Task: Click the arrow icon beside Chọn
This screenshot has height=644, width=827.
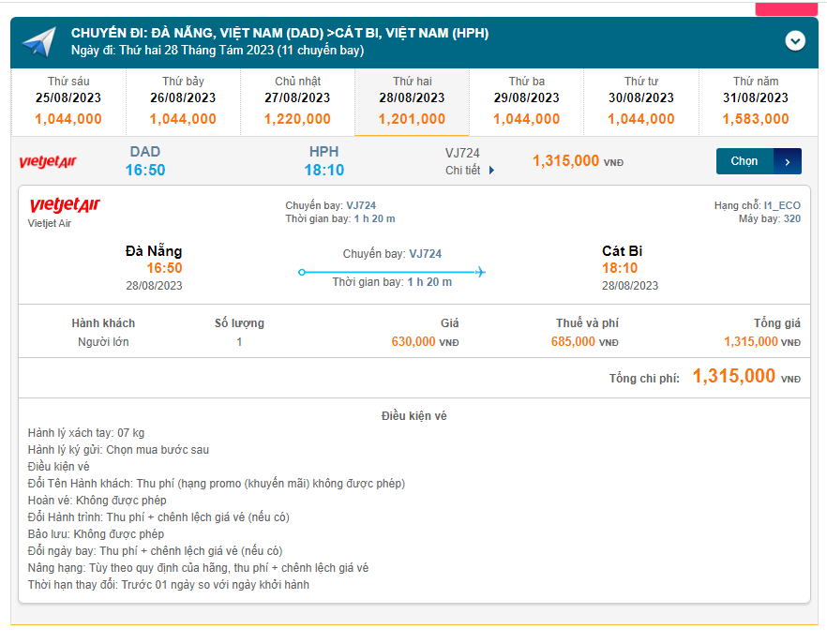Action: point(788,161)
